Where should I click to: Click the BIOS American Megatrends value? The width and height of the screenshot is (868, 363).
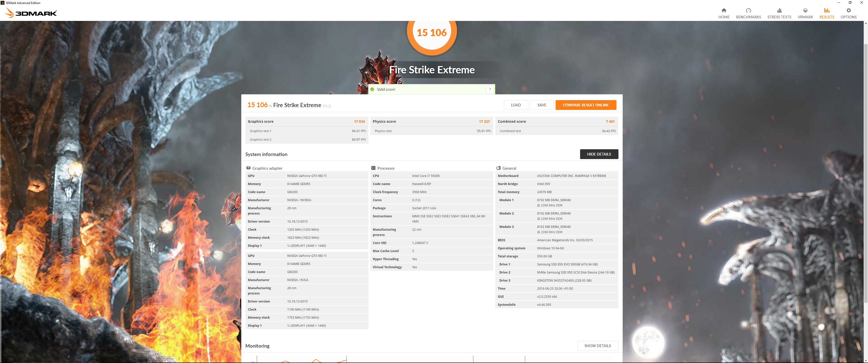point(564,240)
